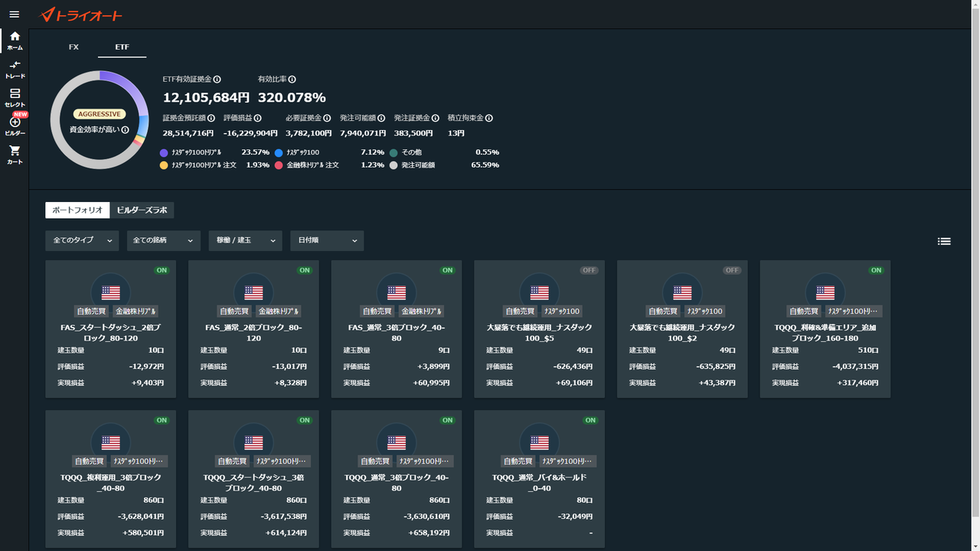
Task: Toggle ON status of TQQQ_通常_3倍ブロック_40-80
Action: (x=447, y=420)
